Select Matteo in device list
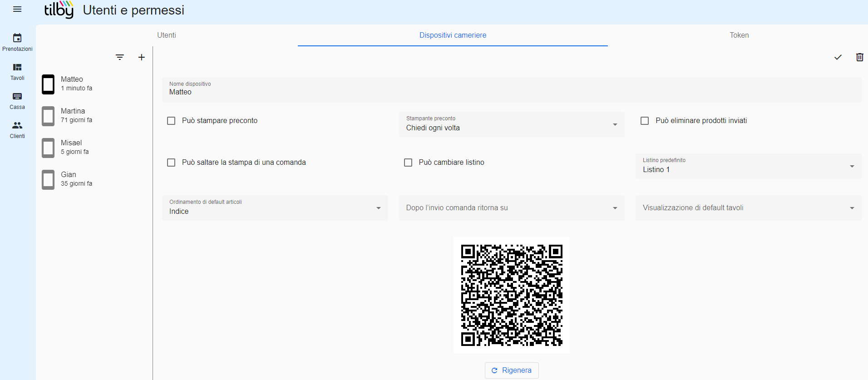 tap(94, 84)
